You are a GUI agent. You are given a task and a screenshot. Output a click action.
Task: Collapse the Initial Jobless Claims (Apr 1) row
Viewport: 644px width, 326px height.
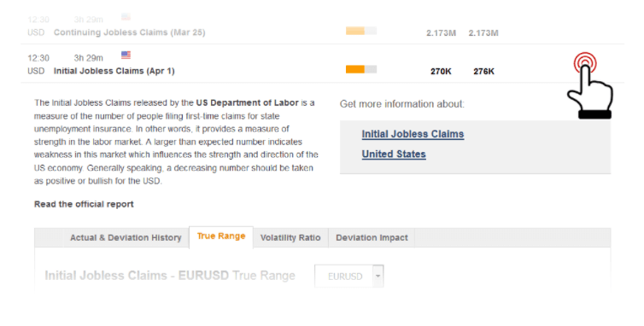[322, 64]
